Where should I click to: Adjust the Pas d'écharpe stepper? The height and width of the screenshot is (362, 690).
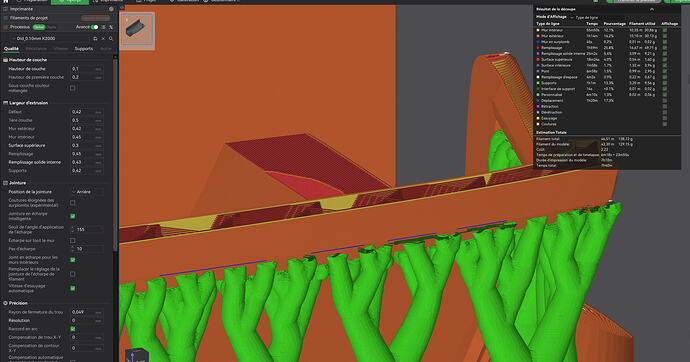pos(73,249)
